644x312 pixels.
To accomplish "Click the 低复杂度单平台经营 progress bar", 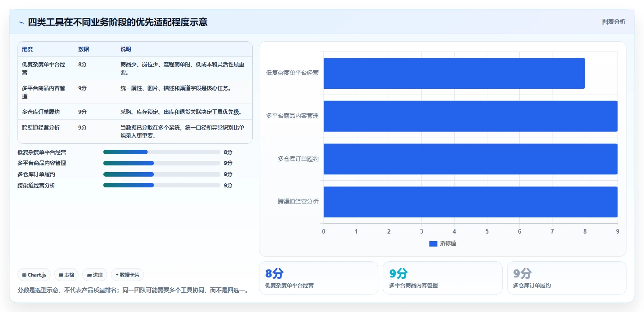I will click(x=162, y=152).
